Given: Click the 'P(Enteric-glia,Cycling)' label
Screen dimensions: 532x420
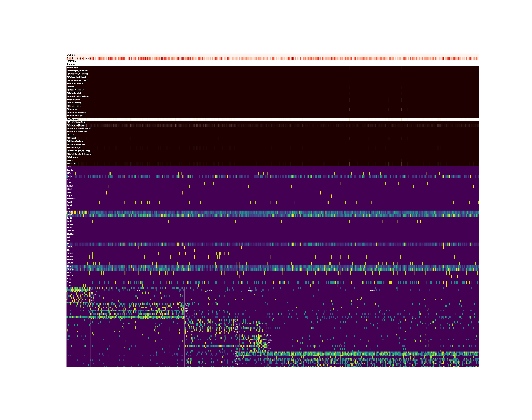Looking at the screenshot, I should pyautogui.click(x=78, y=96).
